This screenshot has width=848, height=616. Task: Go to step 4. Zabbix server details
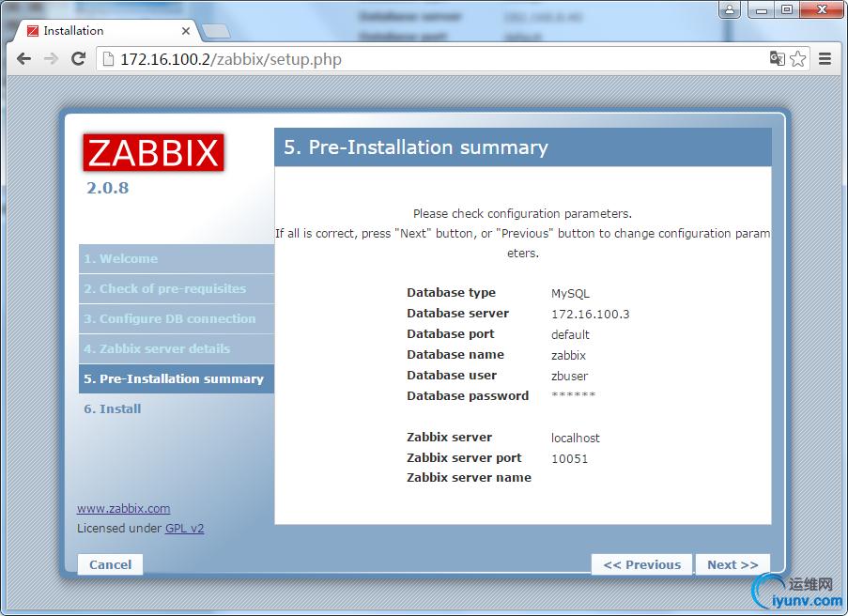click(177, 348)
